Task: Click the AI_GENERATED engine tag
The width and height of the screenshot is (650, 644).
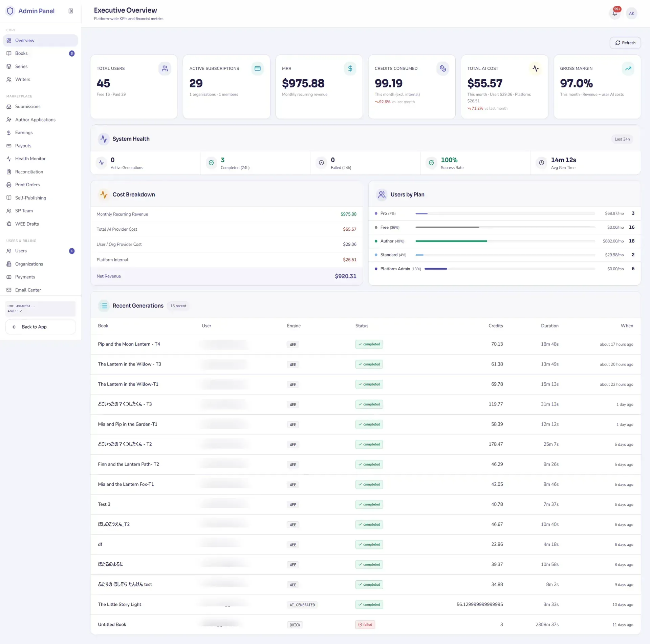Action: 302,605
